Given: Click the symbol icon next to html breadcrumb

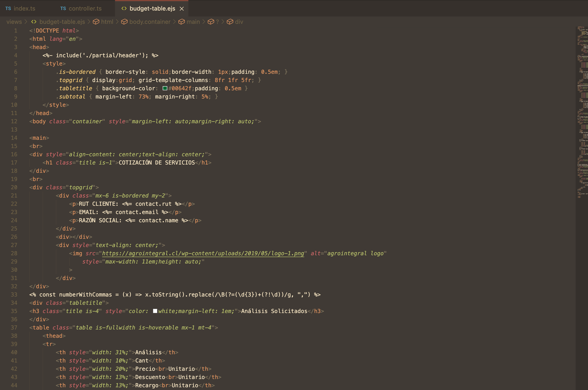Looking at the screenshot, I should (96, 22).
